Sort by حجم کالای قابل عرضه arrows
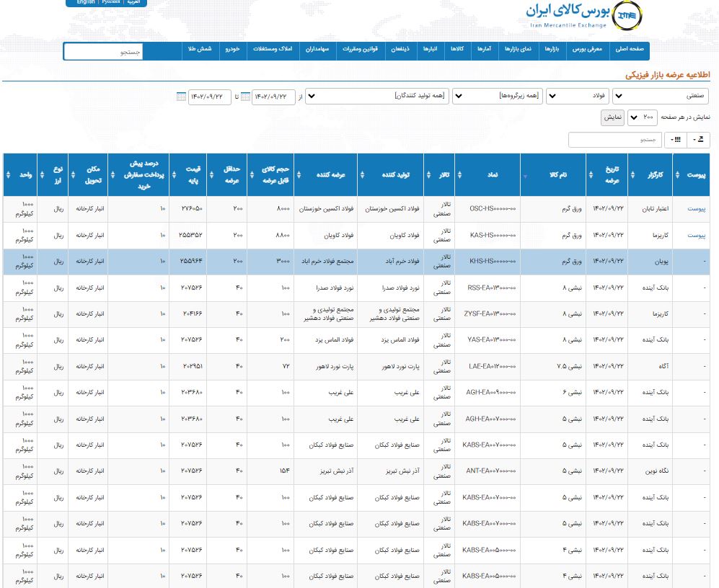Screen dimensions: 719x588 pyautogui.click(x=252, y=174)
